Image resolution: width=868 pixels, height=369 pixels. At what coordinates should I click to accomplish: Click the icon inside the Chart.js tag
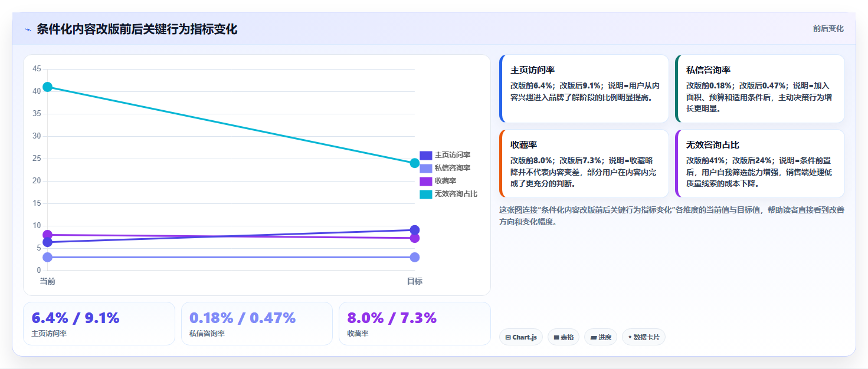tap(508, 338)
